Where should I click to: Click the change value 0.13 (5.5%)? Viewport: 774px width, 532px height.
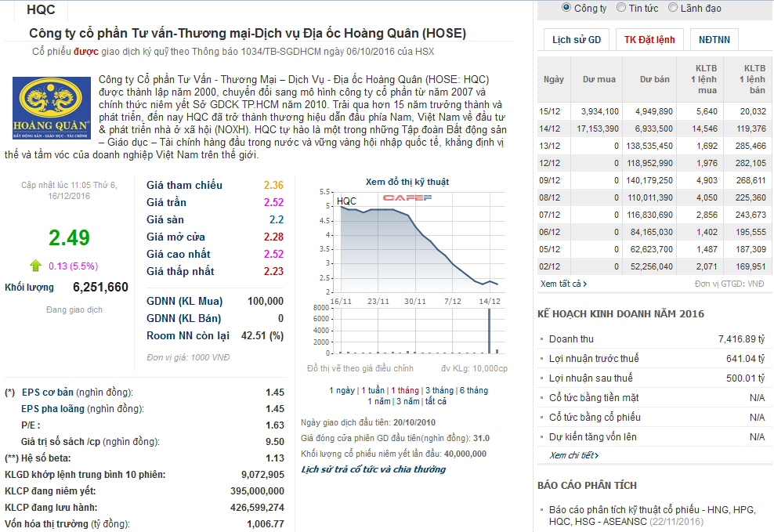(73, 266)
